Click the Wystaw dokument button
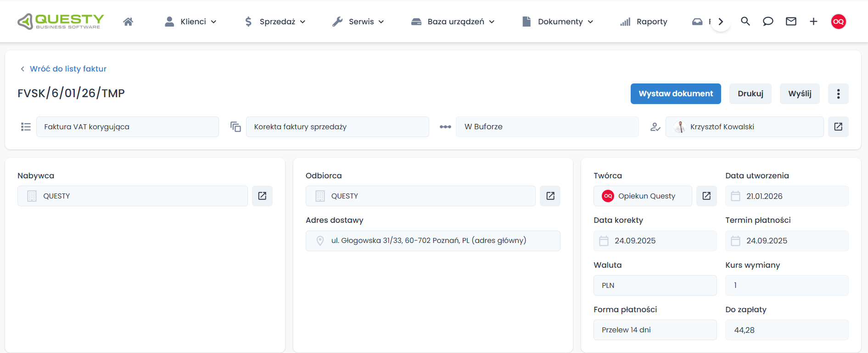 676,94
